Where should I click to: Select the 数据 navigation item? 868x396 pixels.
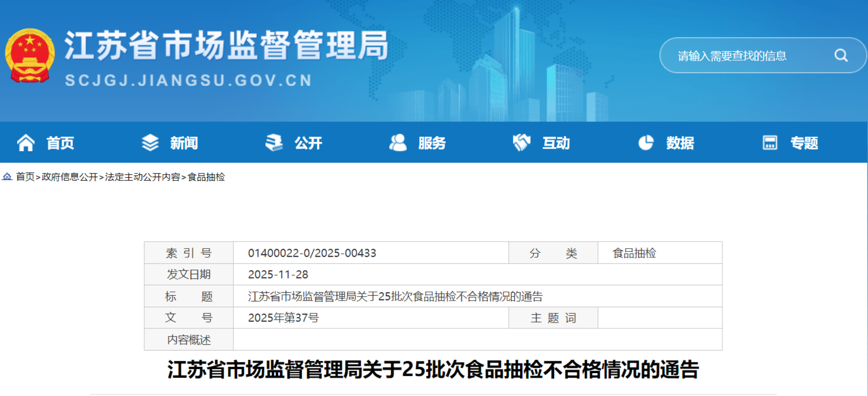pos(680,143)
